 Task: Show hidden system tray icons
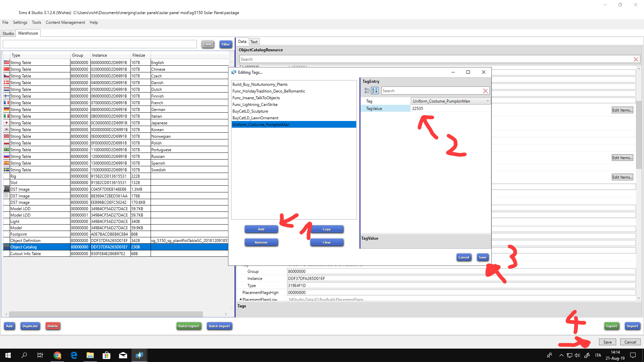[561, 355]
